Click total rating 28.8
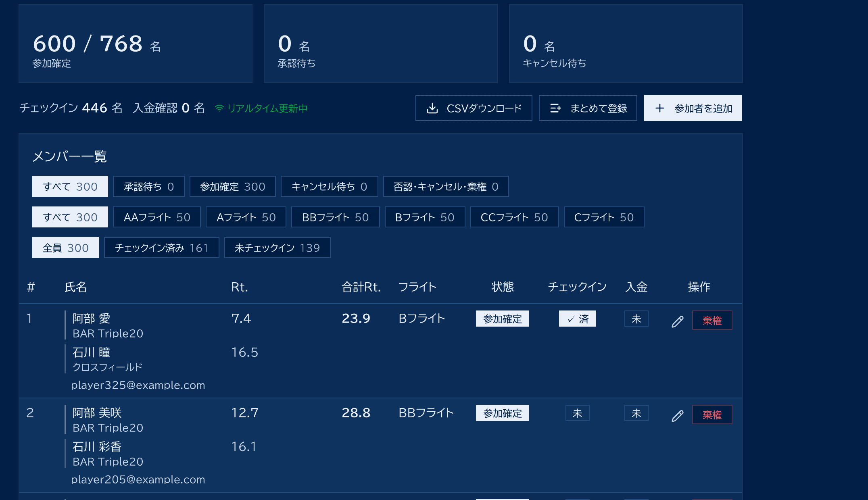Image resolution: width=868 pixels, height=500 pixels. (x=356, y=412)
